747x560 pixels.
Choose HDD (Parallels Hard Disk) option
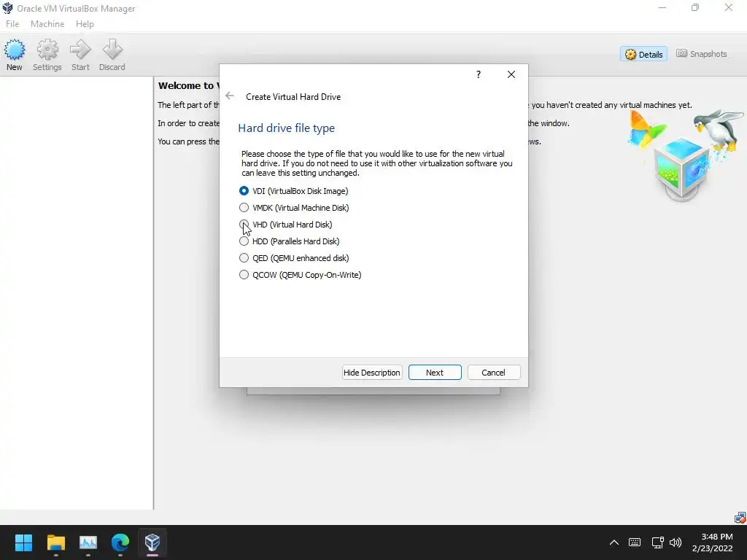click(289, 241)
